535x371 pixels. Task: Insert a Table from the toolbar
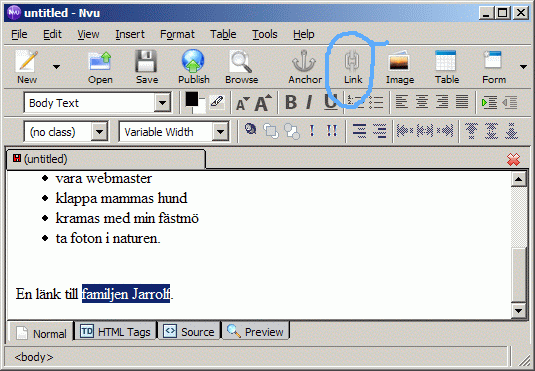(447, 67)
